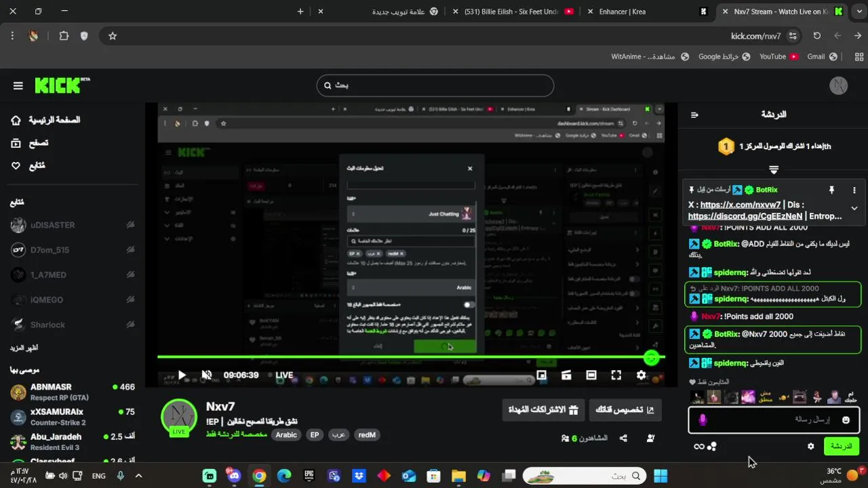Select the EP stream tag

coord(315,435)
